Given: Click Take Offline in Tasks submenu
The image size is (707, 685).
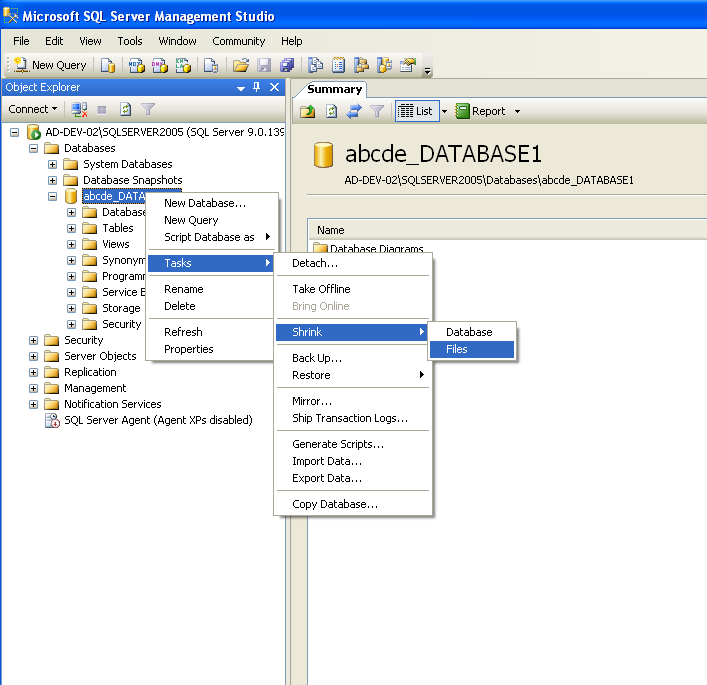Looking at the screenshot, I should [x=353, y=289].
